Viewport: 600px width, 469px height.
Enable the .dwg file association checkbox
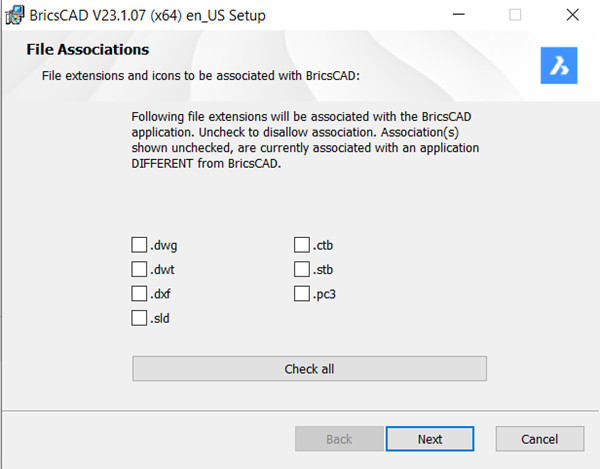coord(139,245)
